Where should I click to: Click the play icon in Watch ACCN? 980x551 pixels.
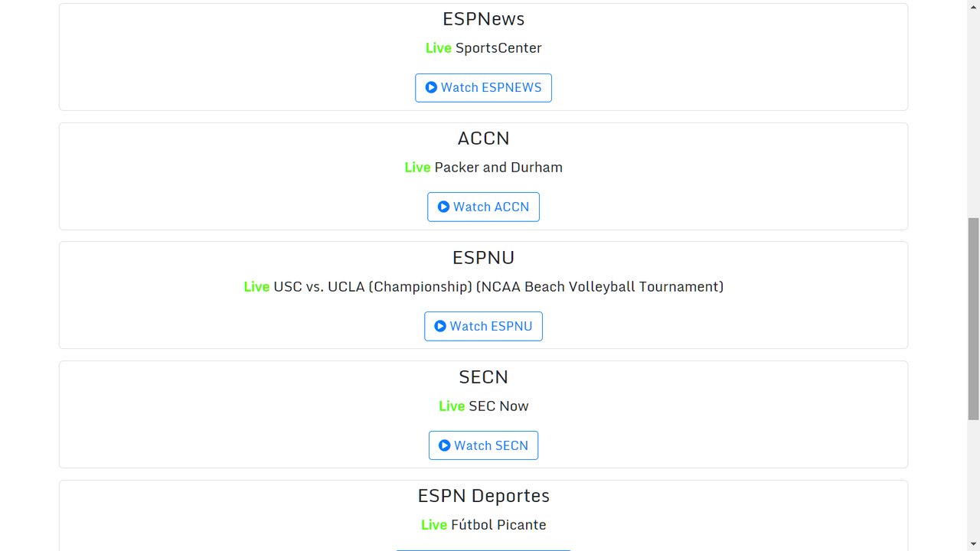pyautogui.click(x=443, y=207)
